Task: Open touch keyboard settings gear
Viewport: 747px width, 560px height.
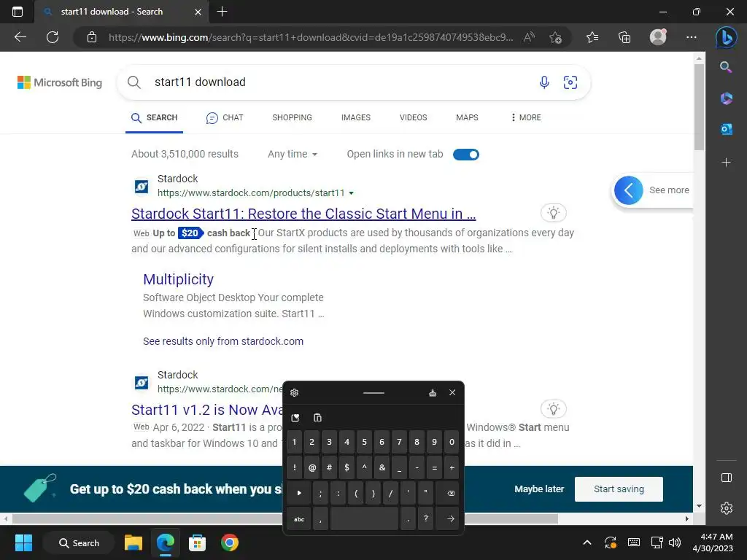Action: pyautogui.click(x=295, y=392)
